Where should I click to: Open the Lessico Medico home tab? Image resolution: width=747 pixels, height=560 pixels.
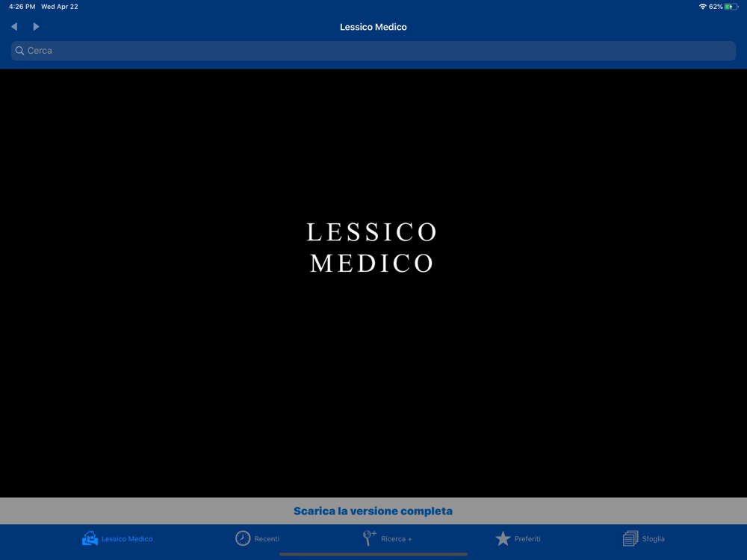coord(117,538)
